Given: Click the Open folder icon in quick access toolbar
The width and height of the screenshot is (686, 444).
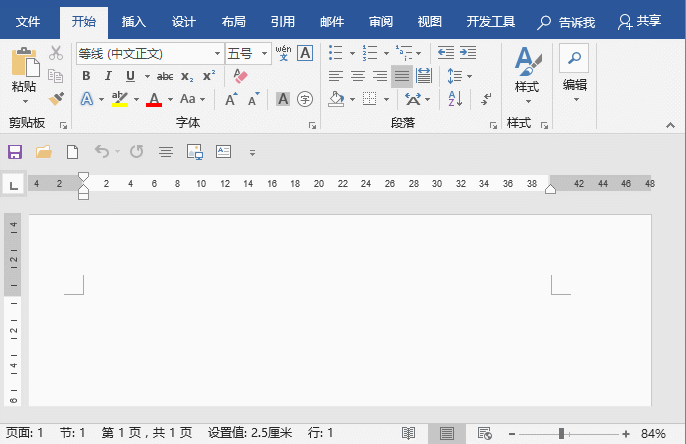Looking at the screenshot, I should pos(44,152).
